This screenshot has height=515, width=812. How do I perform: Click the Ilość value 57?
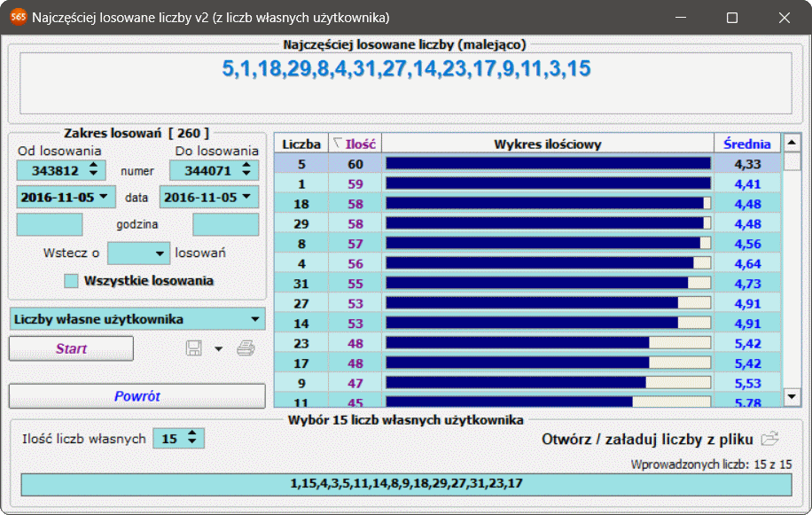[x=355, y=244]
